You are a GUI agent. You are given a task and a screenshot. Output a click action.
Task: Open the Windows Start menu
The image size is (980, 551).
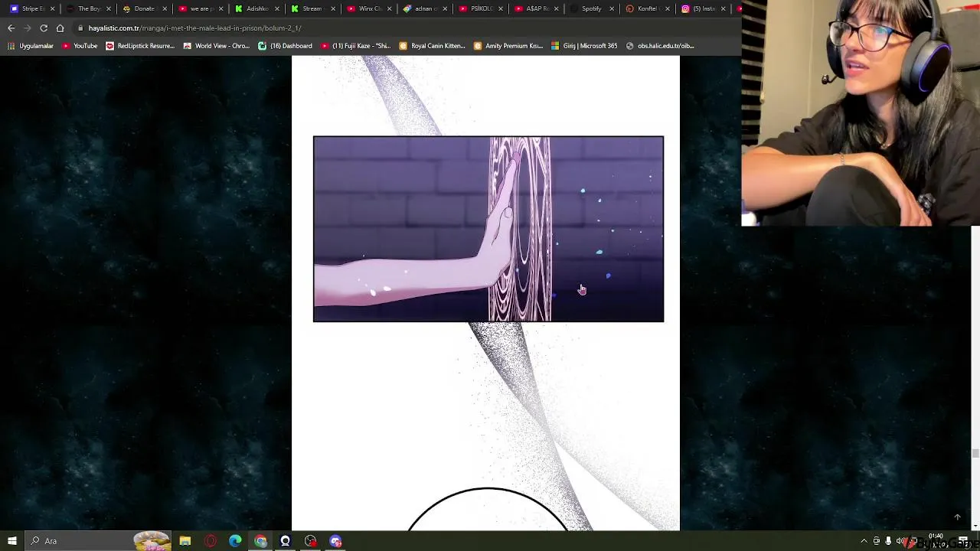coord(12,541)
